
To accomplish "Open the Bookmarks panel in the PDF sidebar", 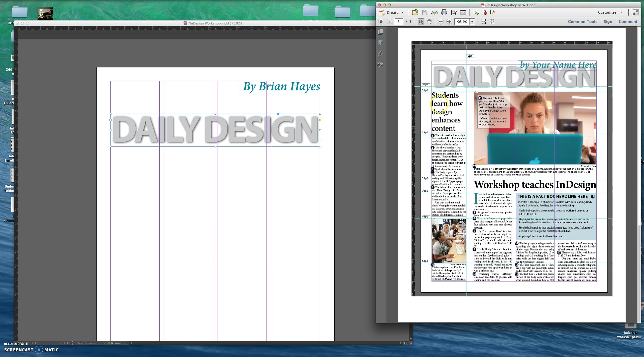I will tap(380, 42).
